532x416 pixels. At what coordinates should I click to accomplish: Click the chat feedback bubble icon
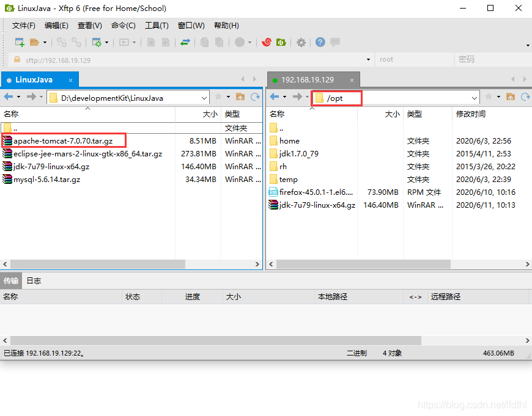(x=335, y=42)
